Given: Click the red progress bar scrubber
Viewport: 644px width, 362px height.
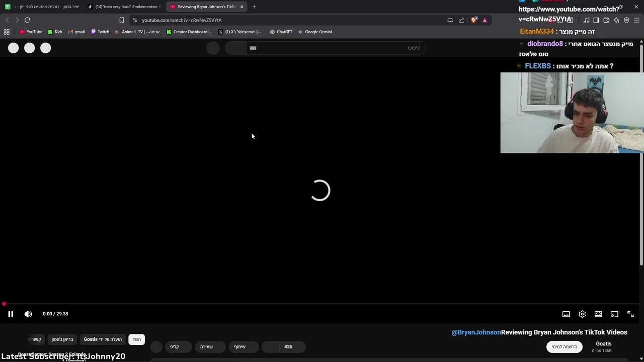Looking at the screenshot, I should click(x=4, y=304).
